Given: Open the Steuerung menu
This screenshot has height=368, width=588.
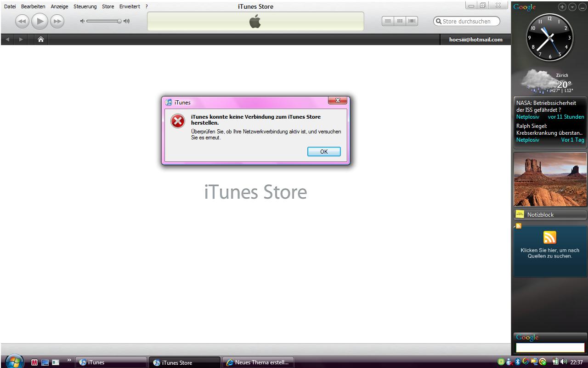Looking at the screenshot, I should point(85,6).
